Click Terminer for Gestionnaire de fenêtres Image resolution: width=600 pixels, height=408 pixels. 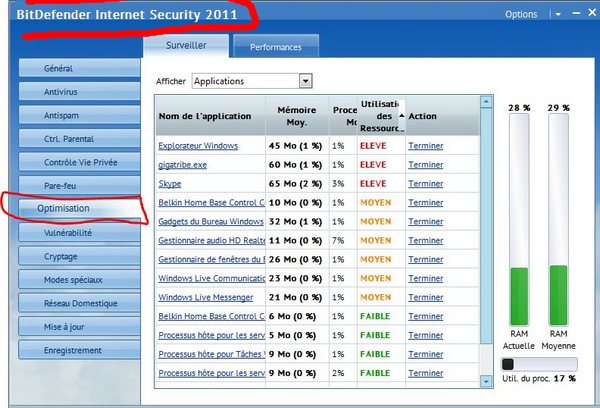tap(426, 259)
